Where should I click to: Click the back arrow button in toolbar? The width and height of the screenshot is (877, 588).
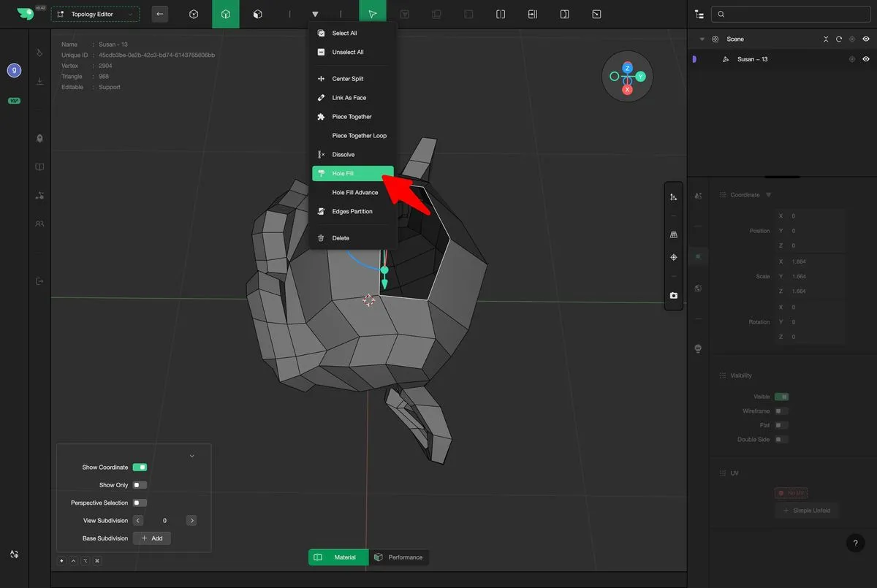[160, 14]
